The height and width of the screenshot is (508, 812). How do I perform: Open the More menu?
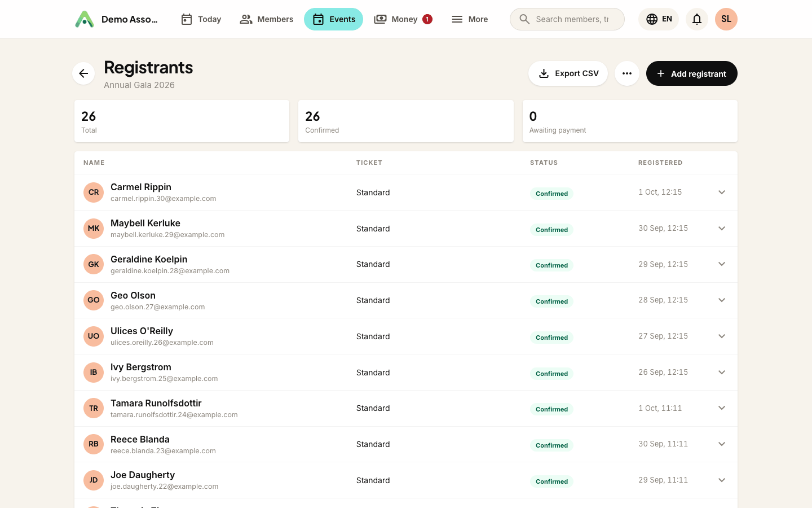coord(470,19)
